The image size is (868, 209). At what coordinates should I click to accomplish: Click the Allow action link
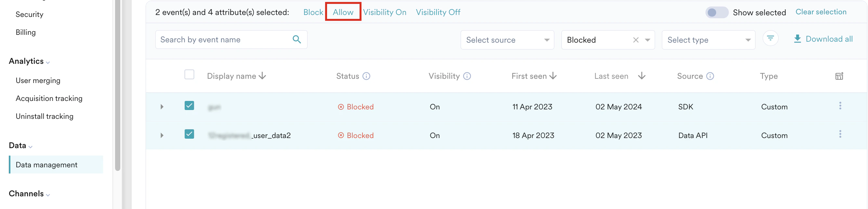coord(343,12)
